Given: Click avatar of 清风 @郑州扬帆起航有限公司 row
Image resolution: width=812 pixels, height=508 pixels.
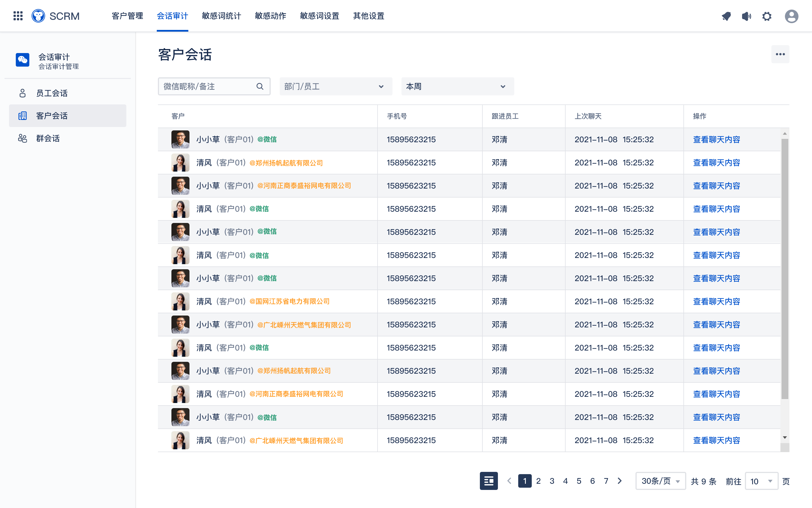Looking at the screenshot, I should pos(180,163).
